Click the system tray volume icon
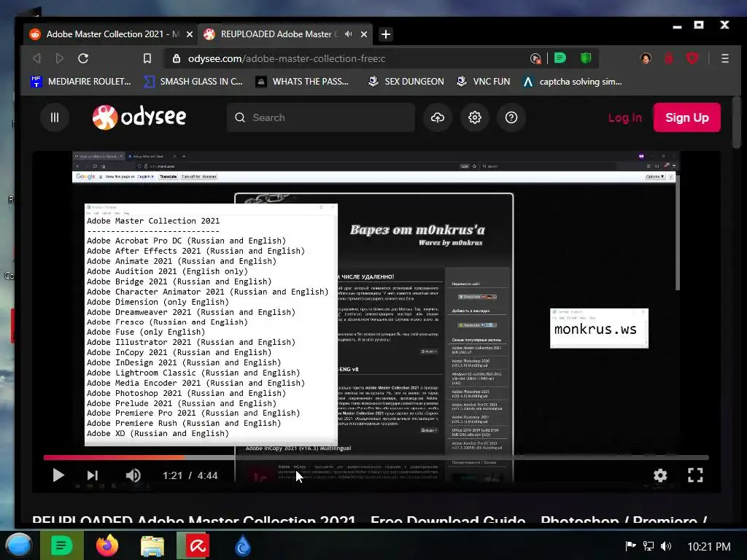747x560 pixels. tap(666, 545)
